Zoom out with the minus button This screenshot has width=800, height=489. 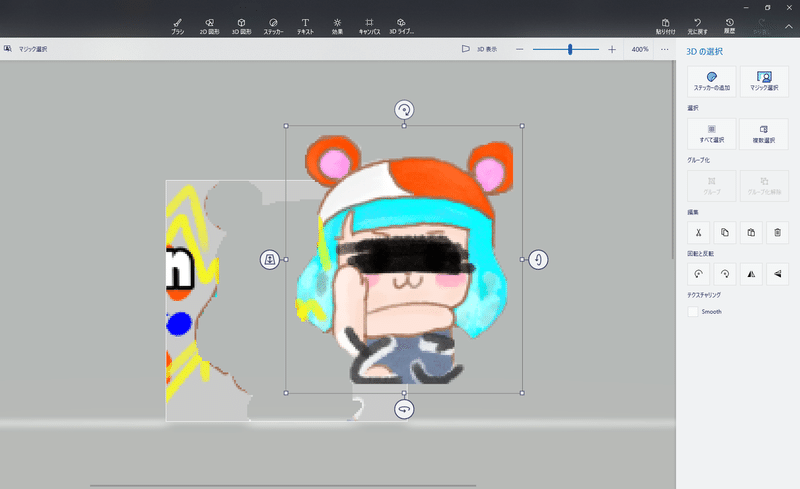(519, 50)
